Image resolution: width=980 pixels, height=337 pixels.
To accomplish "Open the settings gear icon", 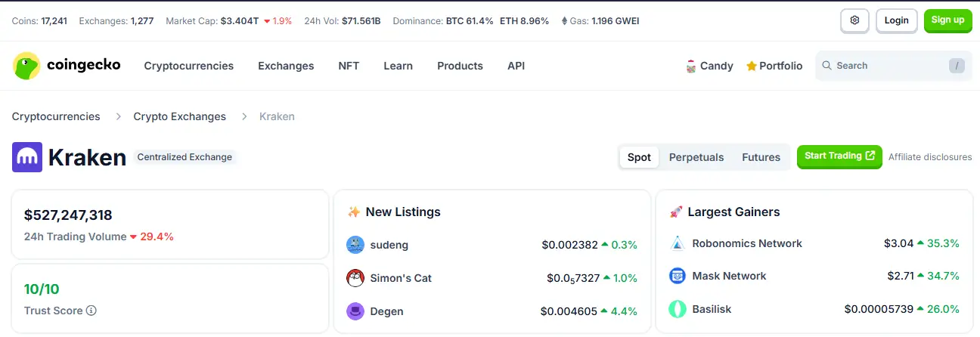I will tap(854, 20).
